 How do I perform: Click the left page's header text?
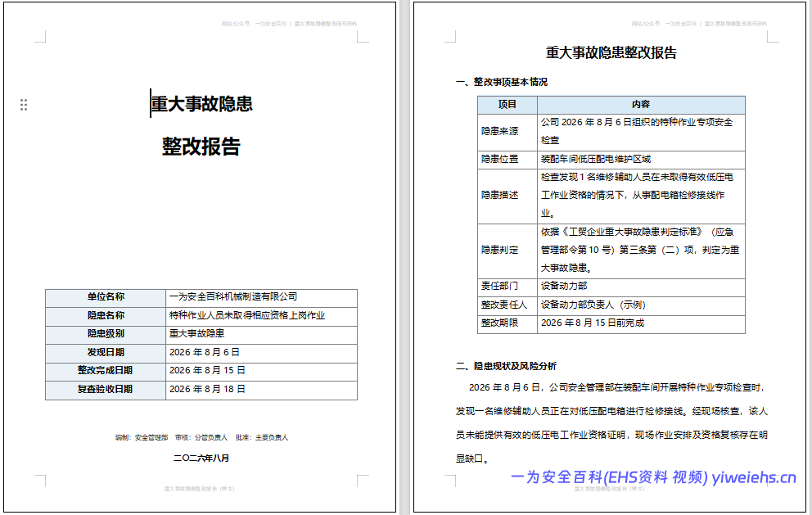click(289, 24)
